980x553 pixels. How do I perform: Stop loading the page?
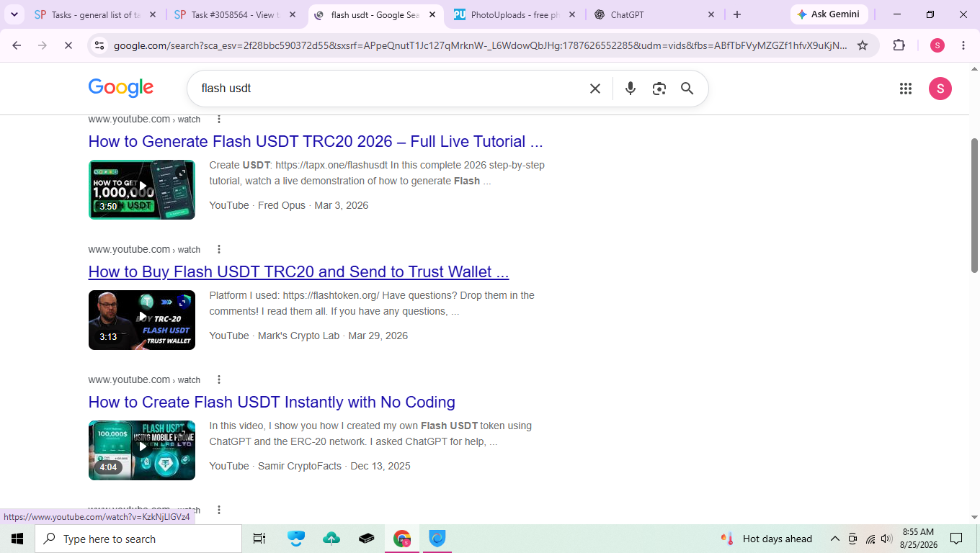[x=68, y=45]
